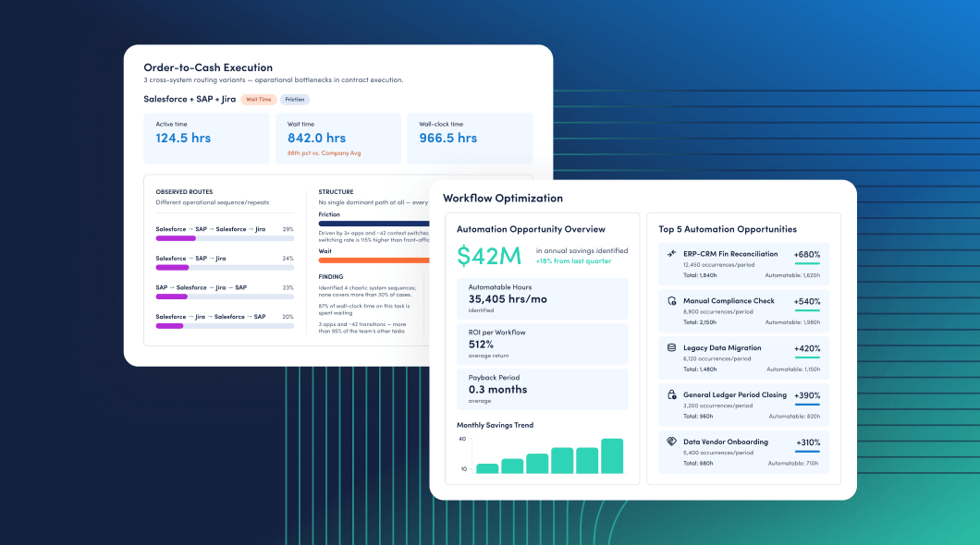Click the Automation Opportunity Overview heading
The height and width of the screenshot is (545, 980).
pyautogui.click(x=532, y=229)
